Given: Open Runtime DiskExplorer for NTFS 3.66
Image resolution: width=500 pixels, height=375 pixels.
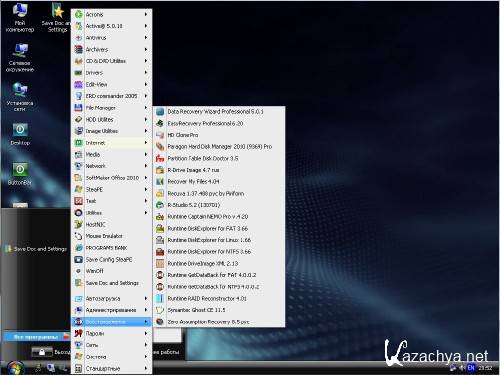Looking at the screenshot, I should pyautogui.click(x=219, y=252).
